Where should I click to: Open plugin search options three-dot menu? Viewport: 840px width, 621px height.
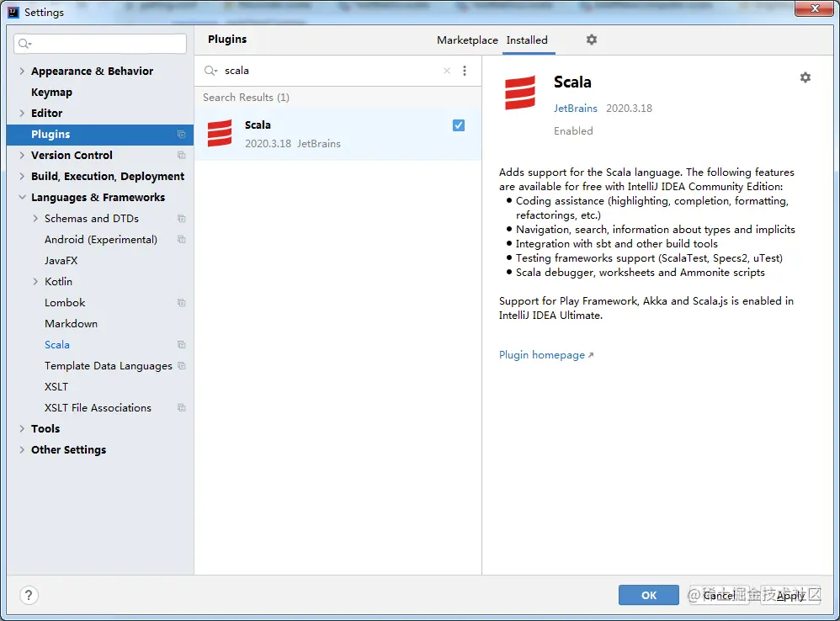[465, 71]
